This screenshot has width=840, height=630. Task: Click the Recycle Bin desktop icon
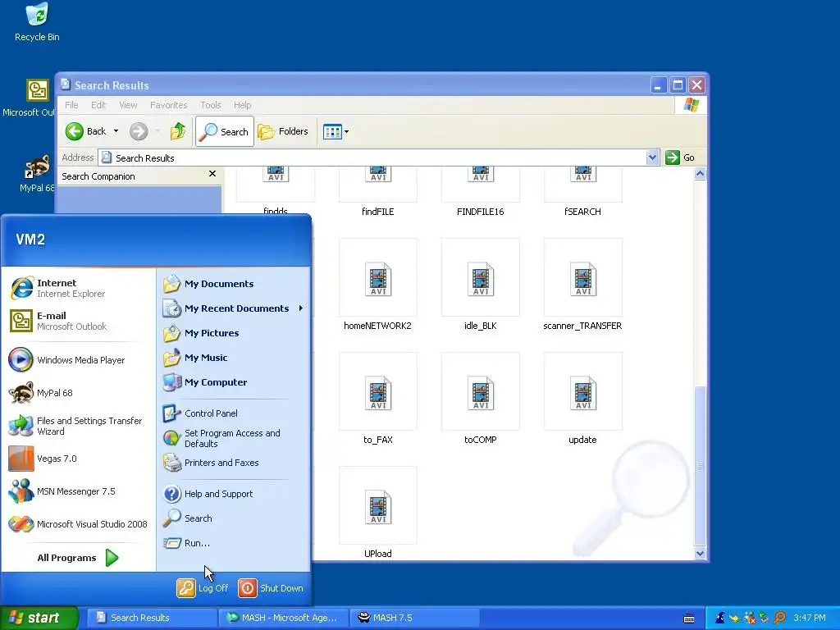click(x=37, y=21)
